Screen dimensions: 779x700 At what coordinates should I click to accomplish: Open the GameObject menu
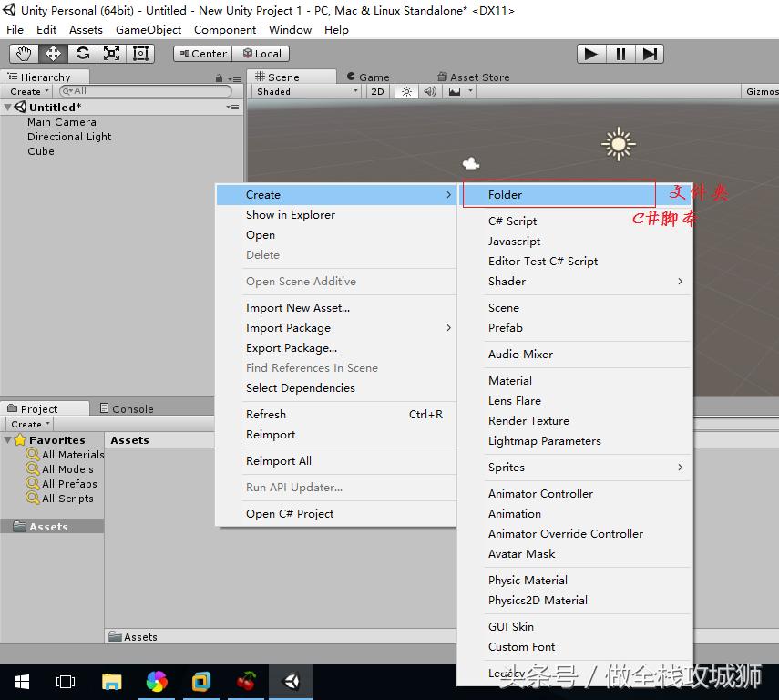148,29
